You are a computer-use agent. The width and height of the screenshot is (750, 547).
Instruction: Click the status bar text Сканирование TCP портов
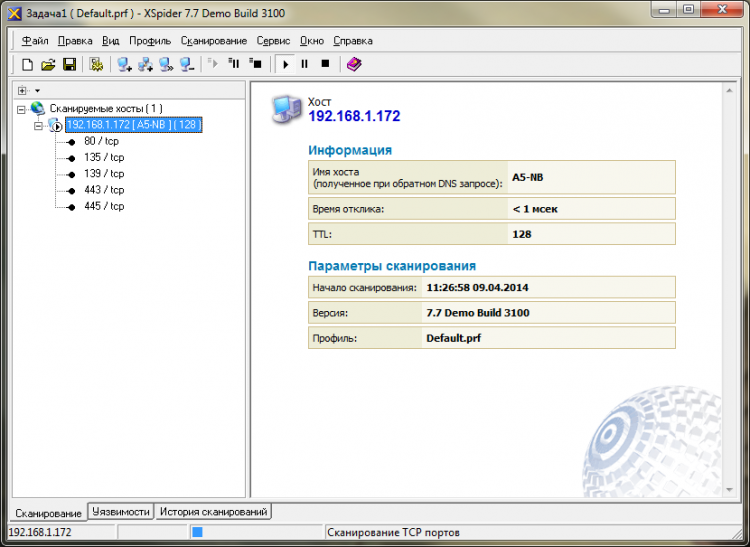click(394, 532)
